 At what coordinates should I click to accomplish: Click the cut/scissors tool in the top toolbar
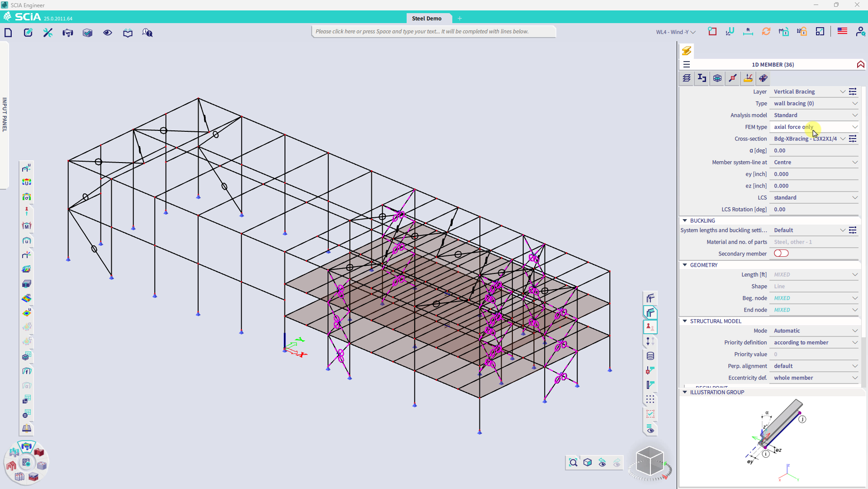47,32
